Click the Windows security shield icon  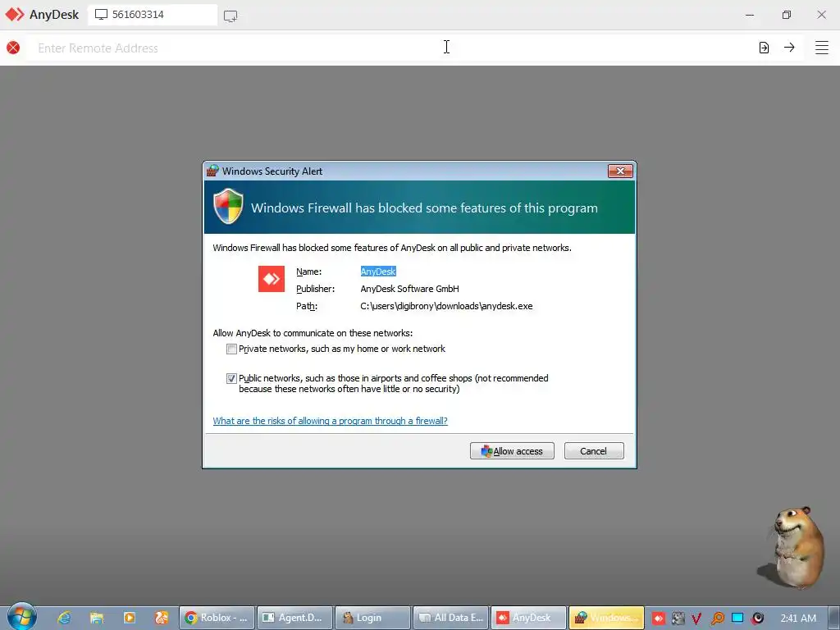[228, 206]
